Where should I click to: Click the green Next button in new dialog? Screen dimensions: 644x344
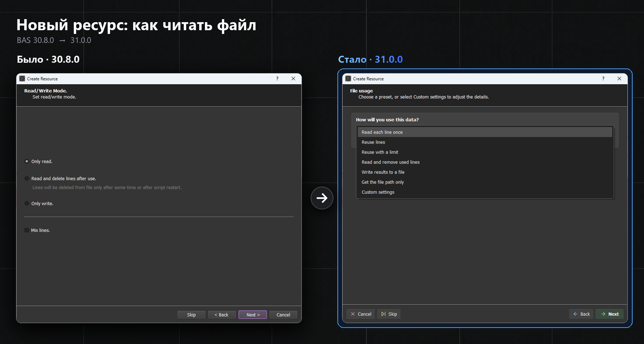610,314
